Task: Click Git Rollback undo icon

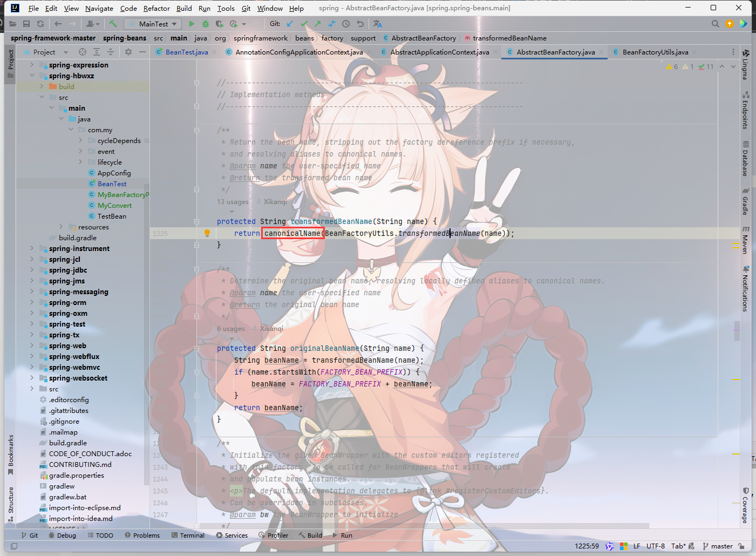Action: pos(360,24)
